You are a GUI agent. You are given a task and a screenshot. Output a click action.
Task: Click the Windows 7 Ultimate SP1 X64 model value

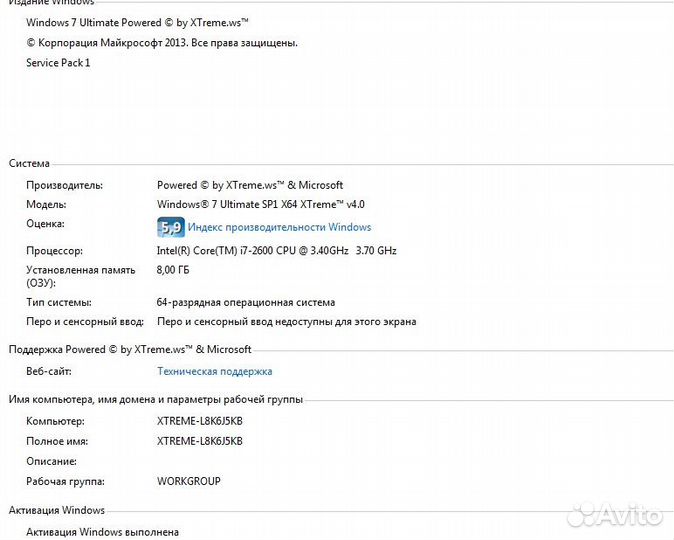pos(260,204)
